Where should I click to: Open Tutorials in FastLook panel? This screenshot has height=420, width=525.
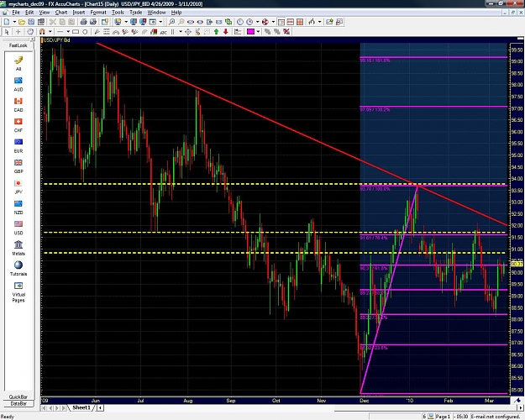[18, 269]
